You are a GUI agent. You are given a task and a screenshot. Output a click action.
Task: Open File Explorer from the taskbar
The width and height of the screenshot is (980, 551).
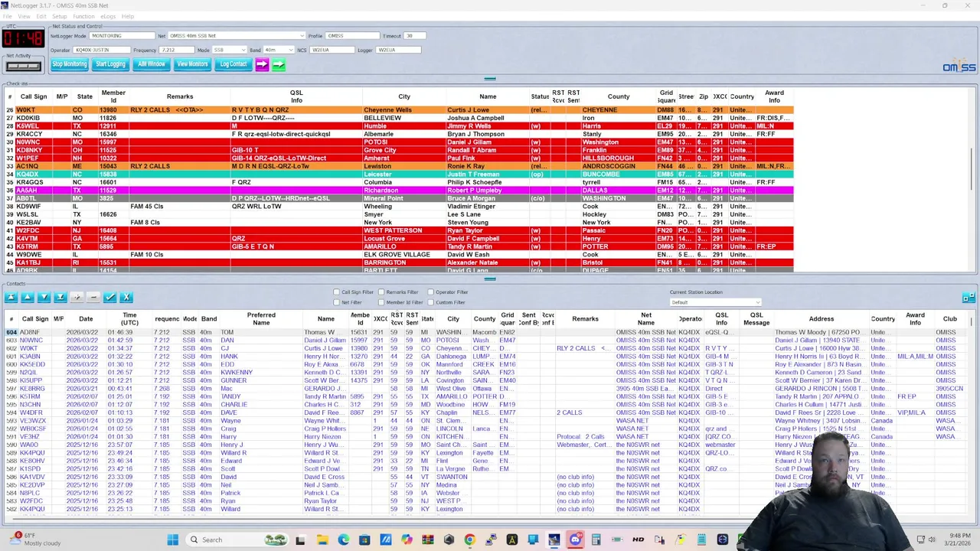coord(322,540)
